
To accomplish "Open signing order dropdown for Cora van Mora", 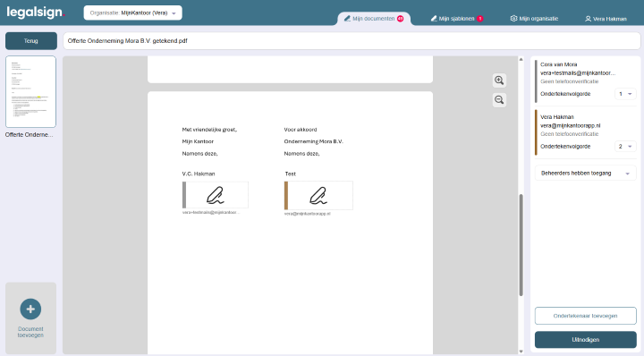I will (x=625, y=94).
